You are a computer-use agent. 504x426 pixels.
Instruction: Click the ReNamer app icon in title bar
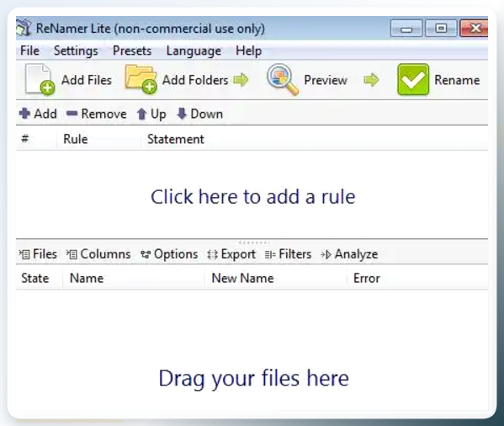pyautogui.click(x=24, y=28)
